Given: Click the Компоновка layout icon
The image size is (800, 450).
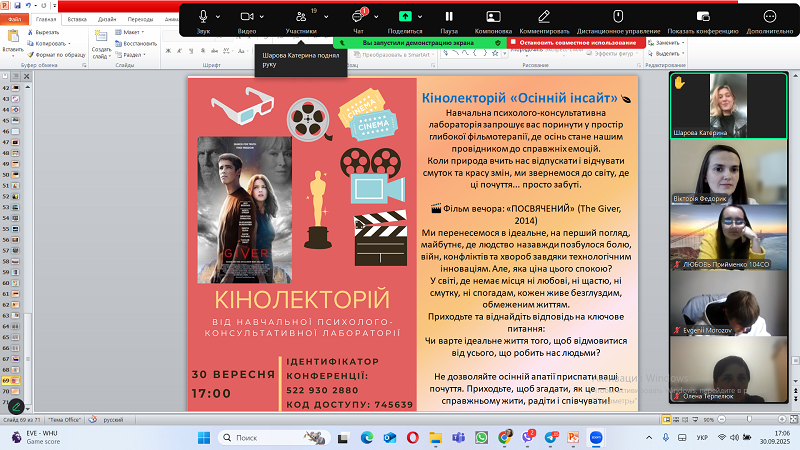Looking at the screenshot, I should (x=493, y=17).
